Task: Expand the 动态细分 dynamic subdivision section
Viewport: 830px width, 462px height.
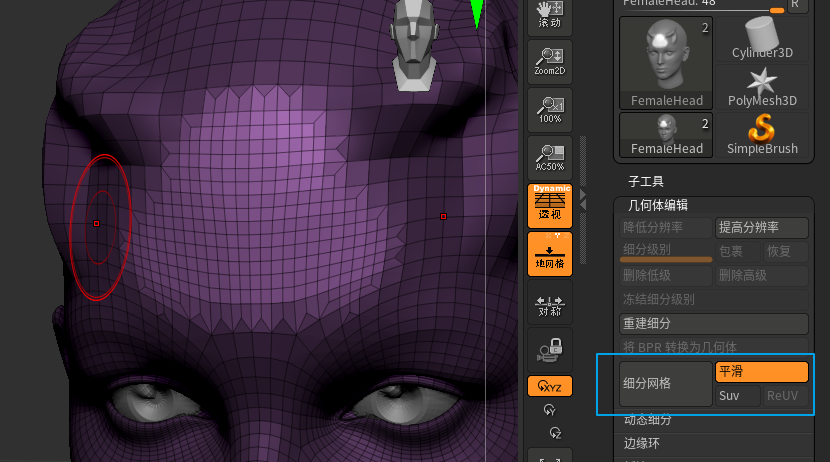Action: click(x=648, y=420)
